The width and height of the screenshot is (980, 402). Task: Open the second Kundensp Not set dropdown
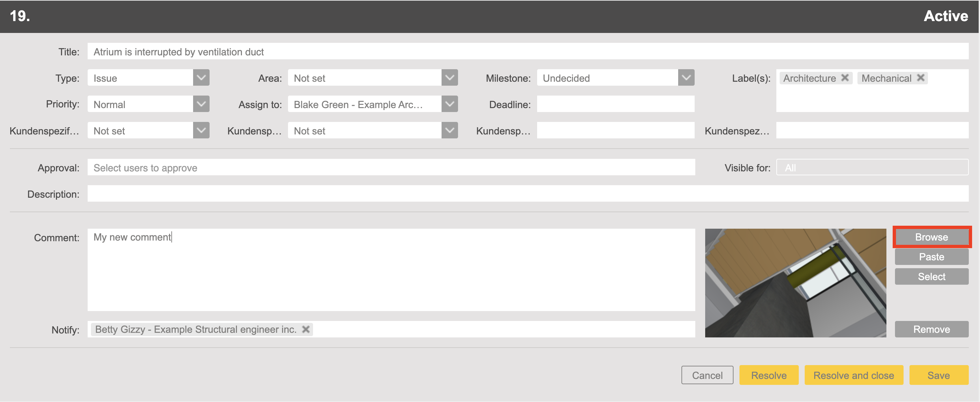pos(449,130)
